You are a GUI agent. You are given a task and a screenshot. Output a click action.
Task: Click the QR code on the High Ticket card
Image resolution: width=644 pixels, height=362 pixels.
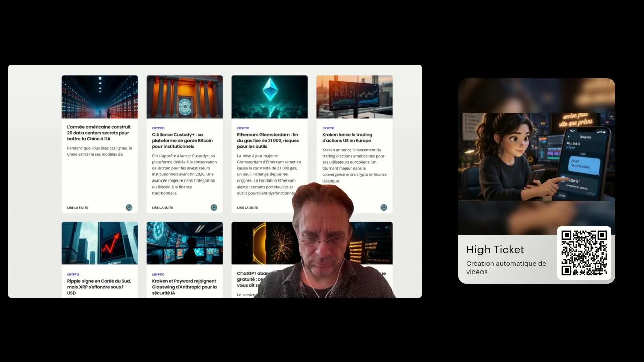584,253
